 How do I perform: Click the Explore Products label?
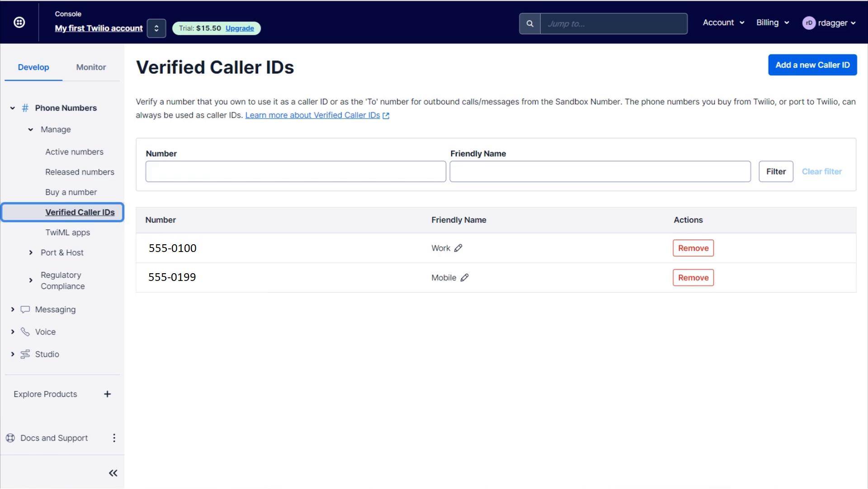tap(45, 394)
